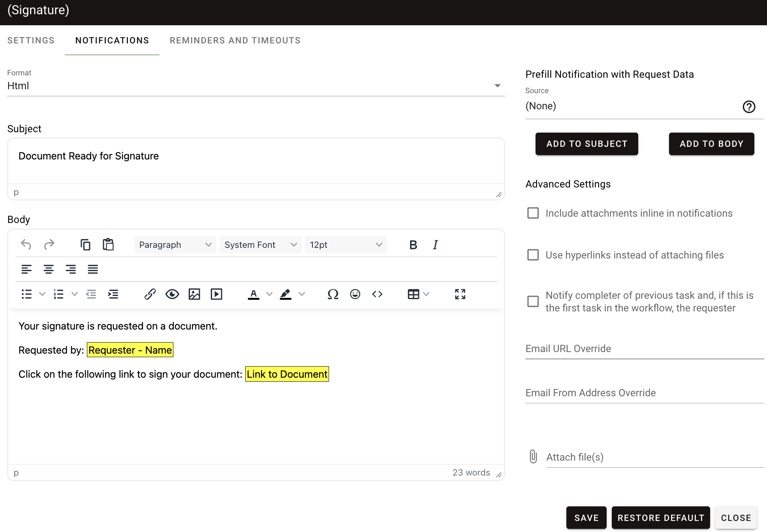The width and height of the screenshot is (767, 532).
Task: Insert a special character with the omega icon
Action: tap(333, 294)
